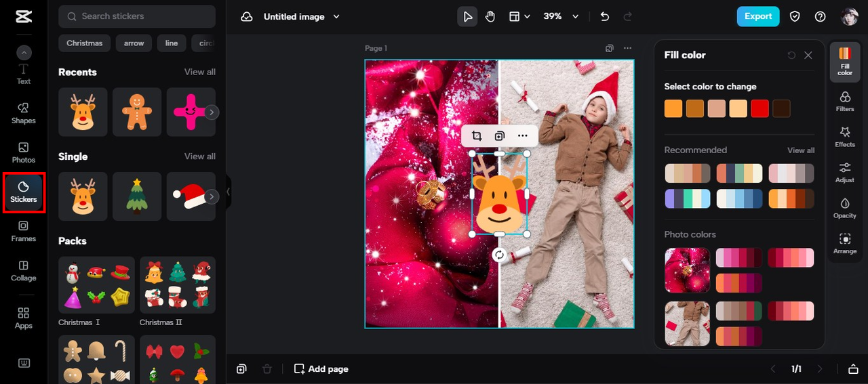
Task: Open the Untitled image title dropdown
Action: pyautogui.click(x=337, y=16)
